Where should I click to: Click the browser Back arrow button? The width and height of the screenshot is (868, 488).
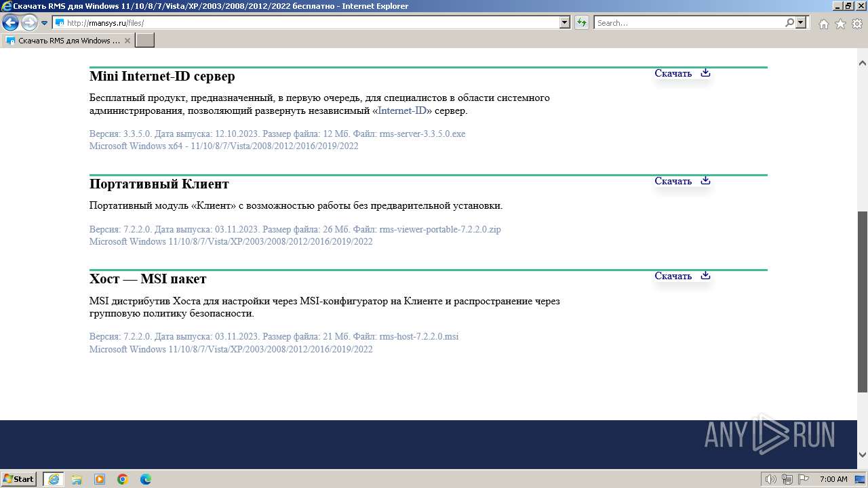point(10,23)
